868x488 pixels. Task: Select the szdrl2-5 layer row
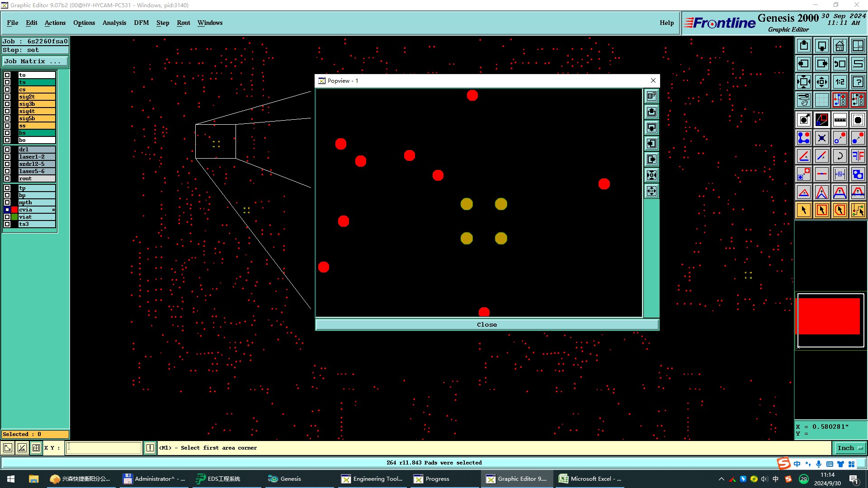(37, 164)
